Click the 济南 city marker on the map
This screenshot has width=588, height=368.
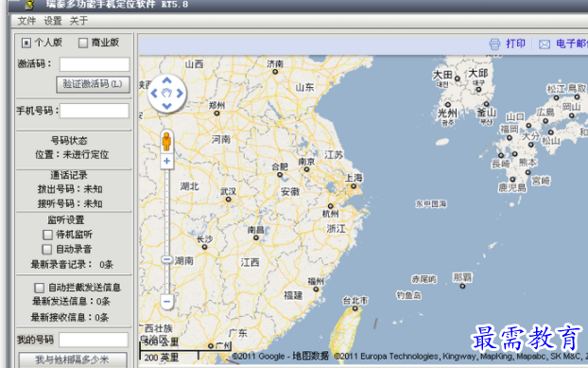click(x=275, y=72)
